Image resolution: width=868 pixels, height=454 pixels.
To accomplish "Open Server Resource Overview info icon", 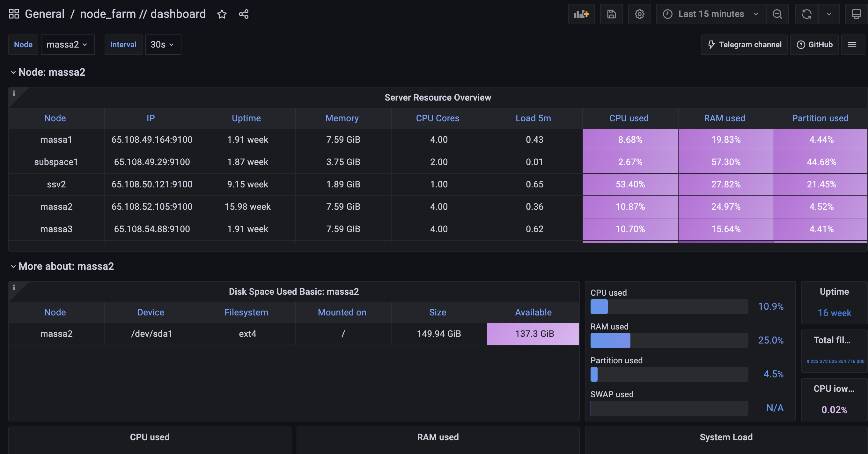I will point(14,94).
